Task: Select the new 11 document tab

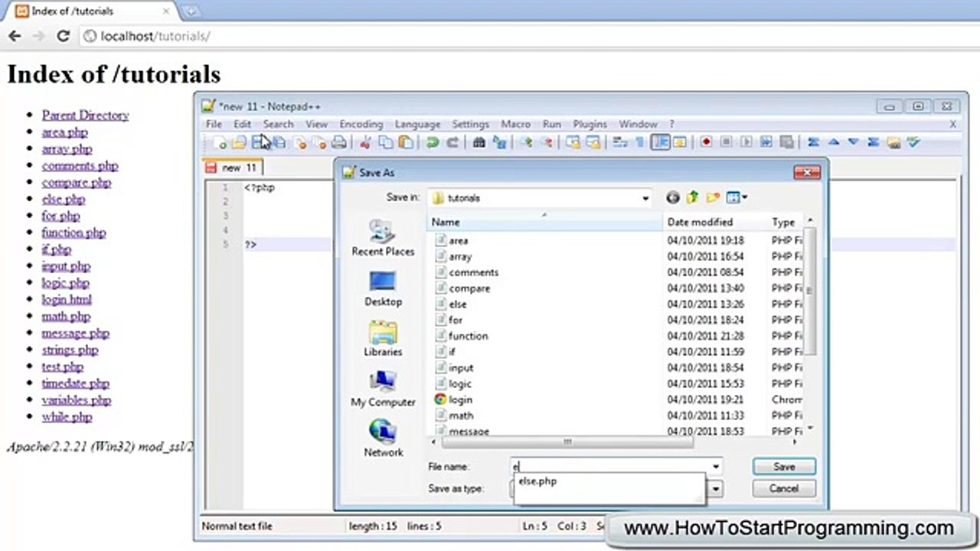Action: (233, 167)
